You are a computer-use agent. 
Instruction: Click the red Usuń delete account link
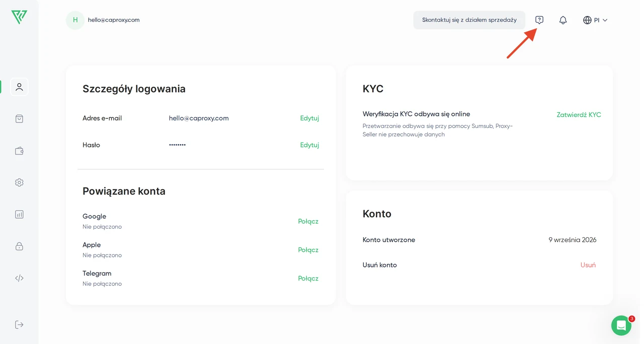point(588,265)
